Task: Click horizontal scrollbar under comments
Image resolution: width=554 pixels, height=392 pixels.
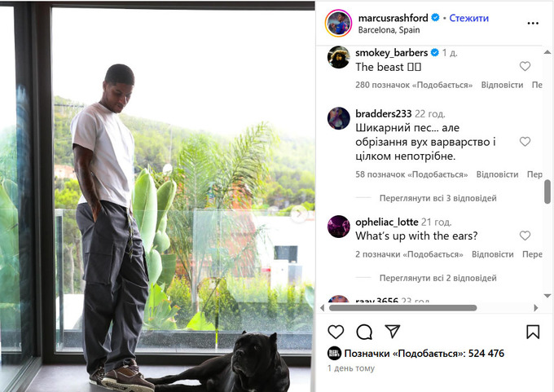Action: pyautogui.click(x=402, y=308)
